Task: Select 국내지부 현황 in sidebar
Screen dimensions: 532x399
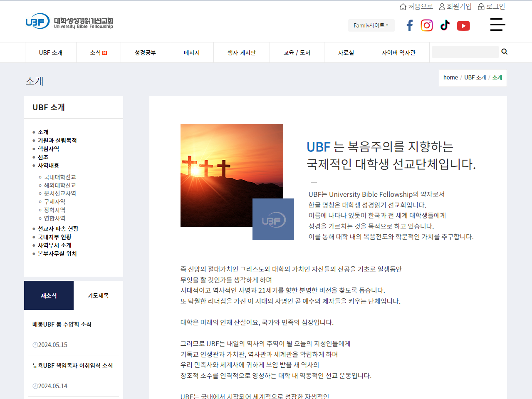Action: (54, 237)
